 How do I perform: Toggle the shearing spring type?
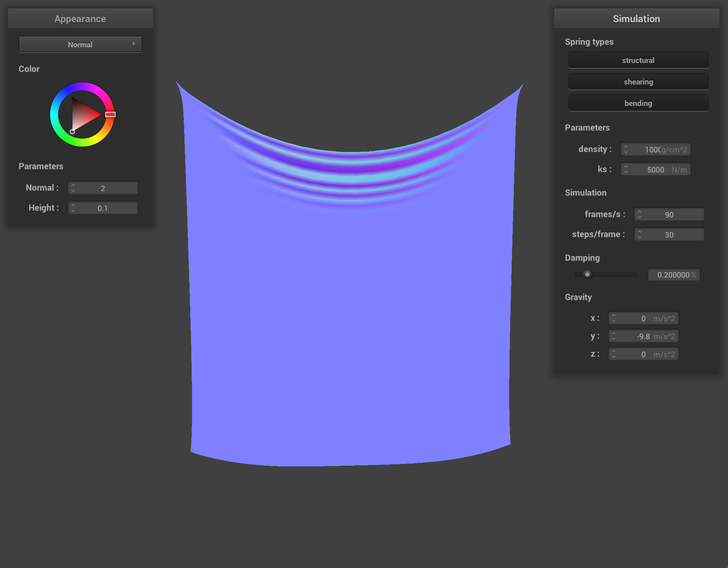638,82
